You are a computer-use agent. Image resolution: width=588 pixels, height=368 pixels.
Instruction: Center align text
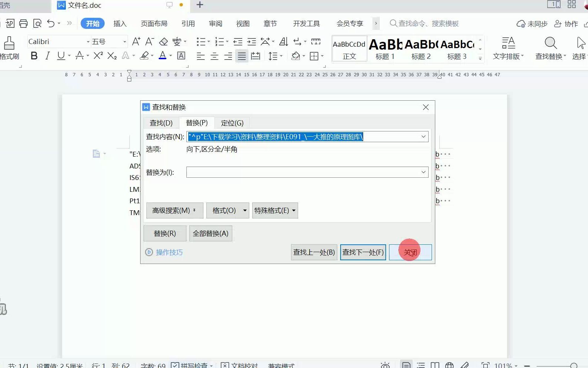[214, 56]
